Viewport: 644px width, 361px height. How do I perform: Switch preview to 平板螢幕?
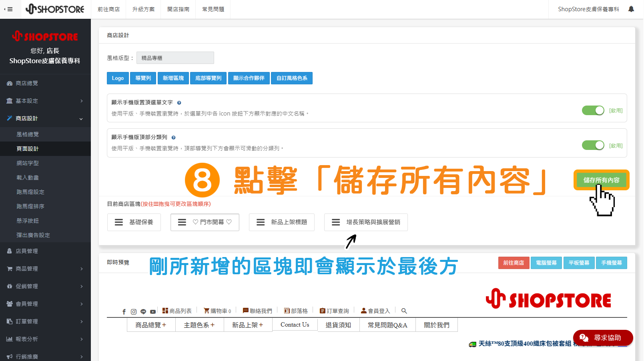(x=579, y=263)
